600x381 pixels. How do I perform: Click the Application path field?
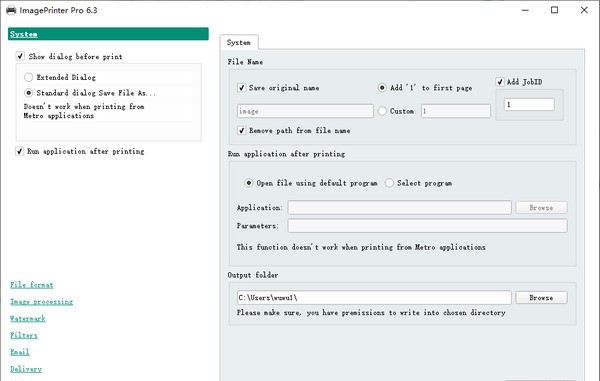point(399,208)
